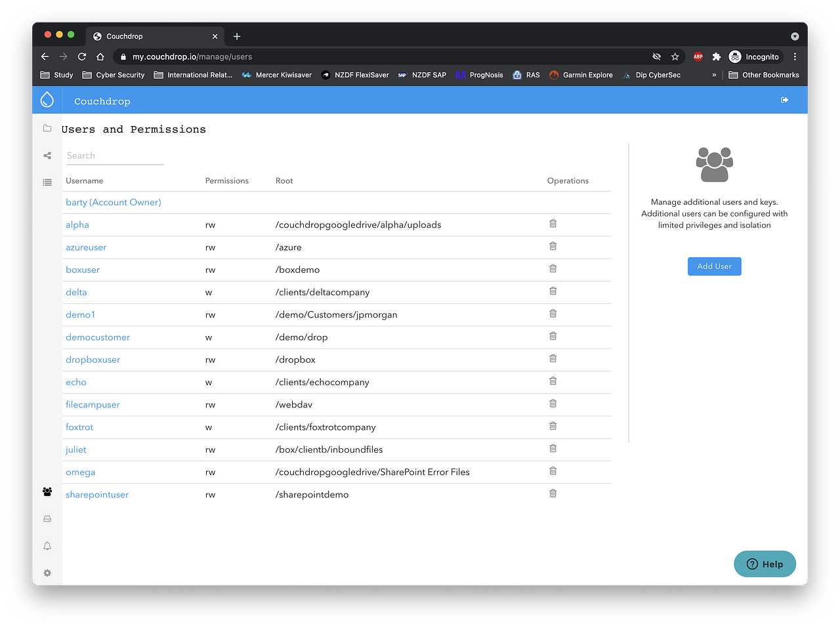Delete the delta user via trash icon
The image size is (840, 628).
[552, 291]
